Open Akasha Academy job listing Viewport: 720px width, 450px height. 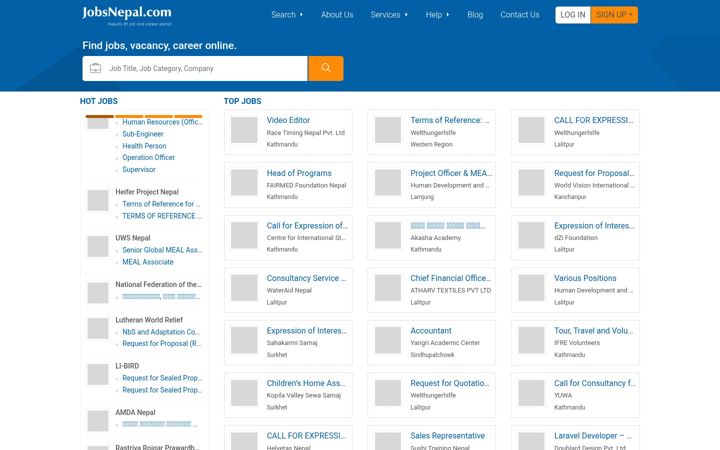(448, 226)
